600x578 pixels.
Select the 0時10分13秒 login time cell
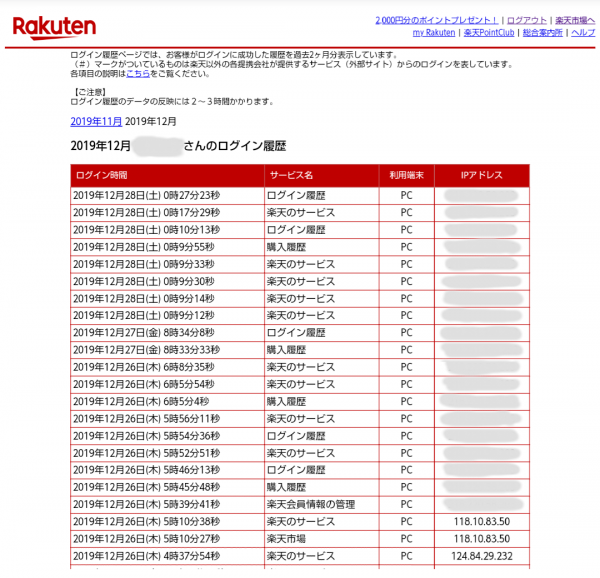coord(167,230)
